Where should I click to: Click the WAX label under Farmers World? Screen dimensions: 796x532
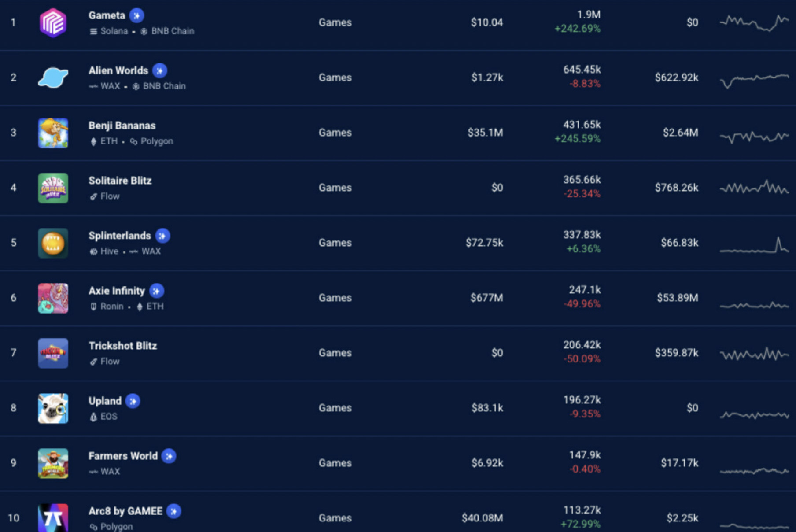point(110,472)
